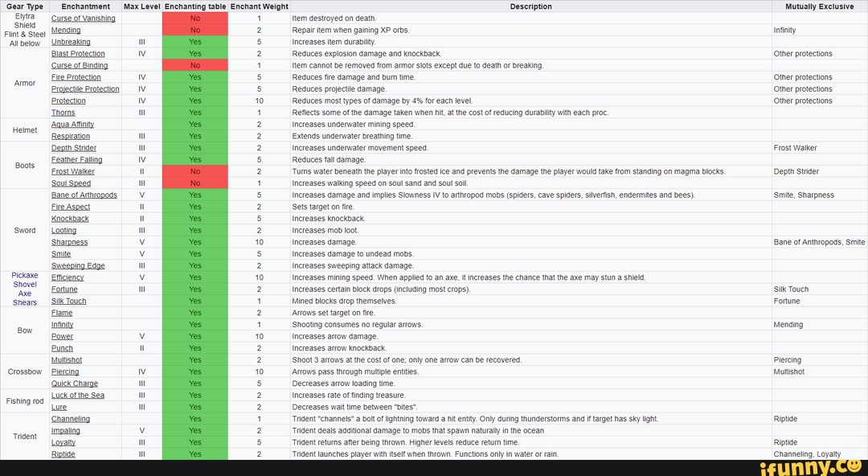The image size is (868, 476).
Task: Open the Sharpness enchantment link
Action: tap(69, 242)
